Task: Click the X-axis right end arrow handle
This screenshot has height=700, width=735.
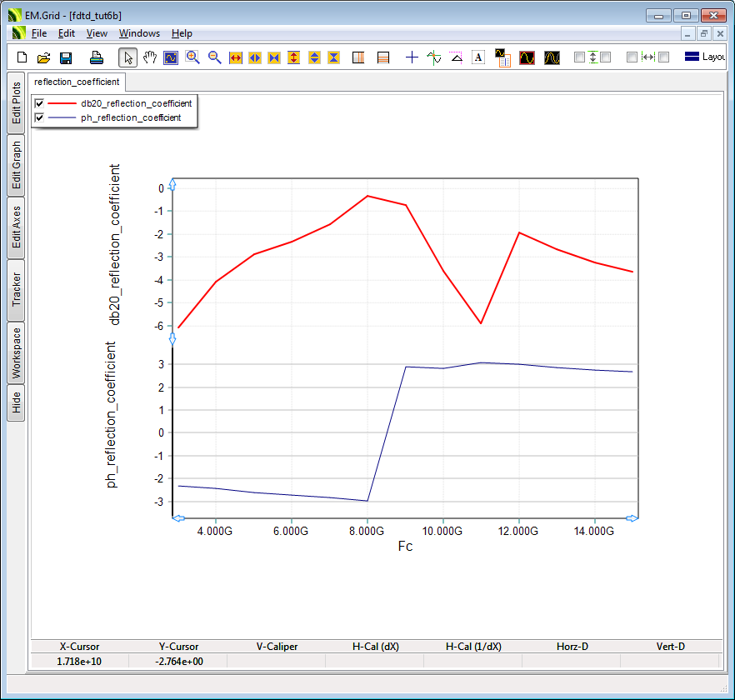Action: [632, 518]
